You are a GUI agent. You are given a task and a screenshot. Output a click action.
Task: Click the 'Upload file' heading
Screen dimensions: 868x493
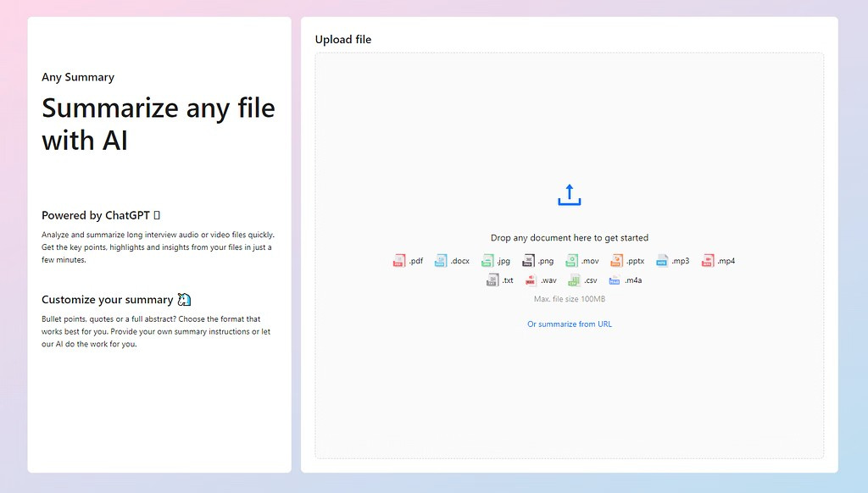point(343,40)
